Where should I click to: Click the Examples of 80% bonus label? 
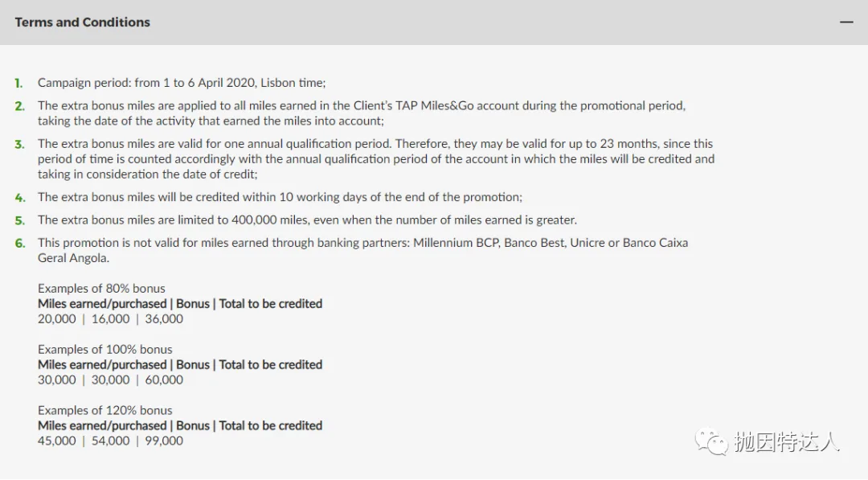(x=101, y=289)
